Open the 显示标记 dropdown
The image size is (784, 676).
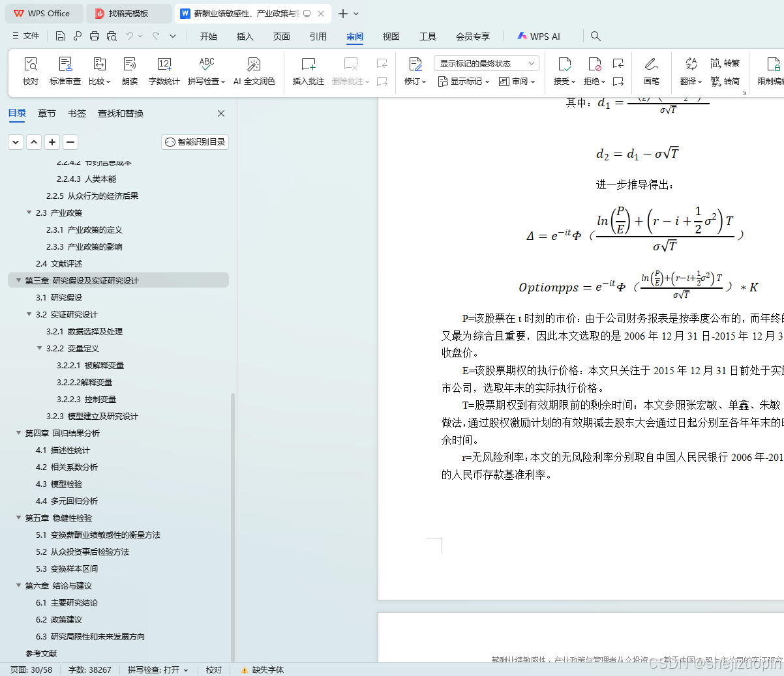tap(464, 81)
